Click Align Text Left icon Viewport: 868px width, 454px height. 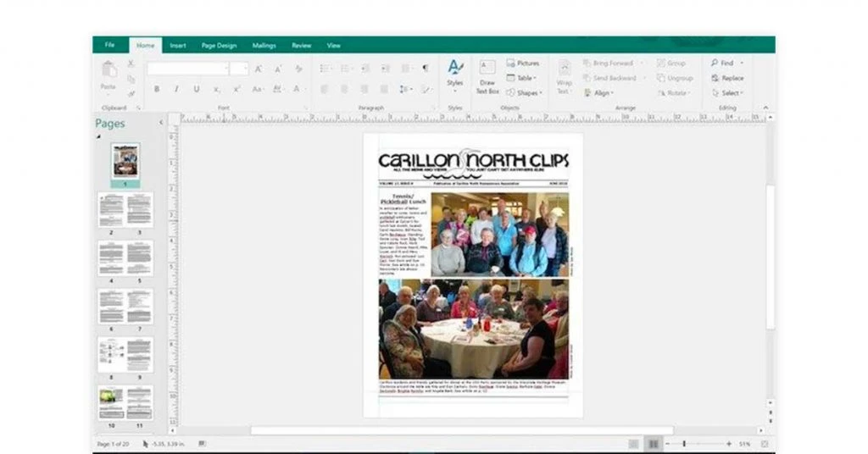click(x=325, y=89)
